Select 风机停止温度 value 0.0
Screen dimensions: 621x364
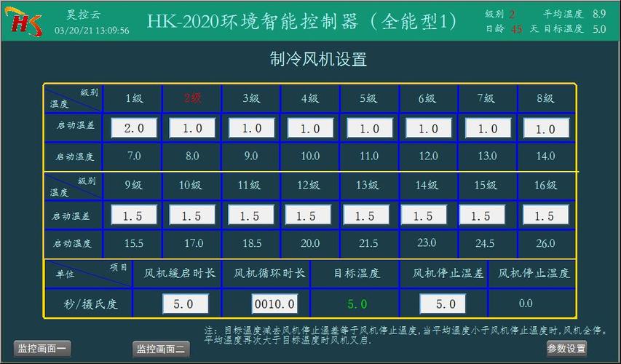526,304
